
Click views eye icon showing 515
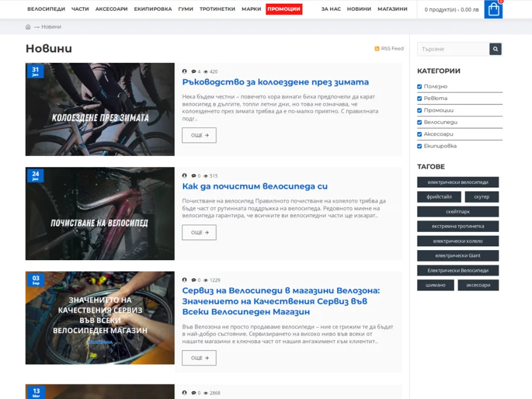[206, 175]
